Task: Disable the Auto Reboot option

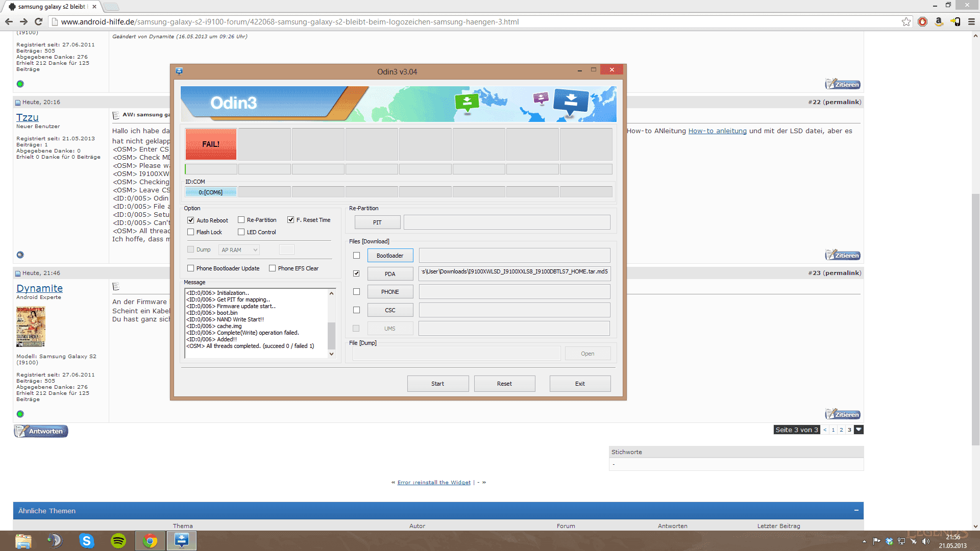Action: coord(191,220)
